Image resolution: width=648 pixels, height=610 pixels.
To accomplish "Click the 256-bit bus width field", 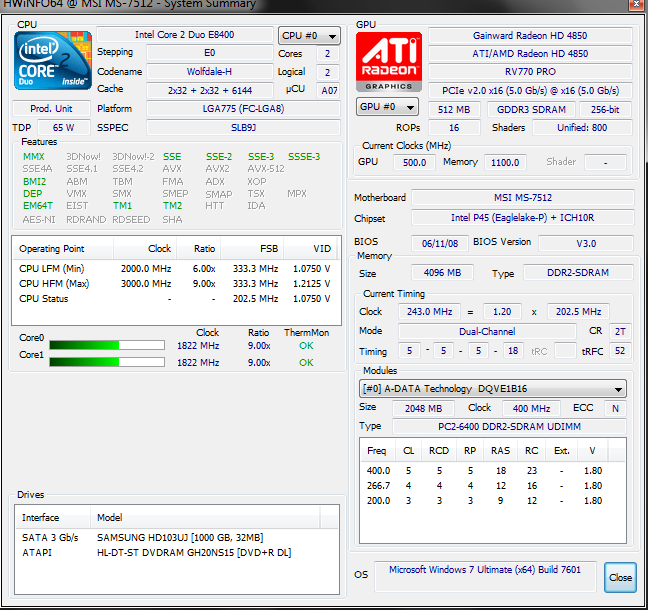I will tap(605, 110).
